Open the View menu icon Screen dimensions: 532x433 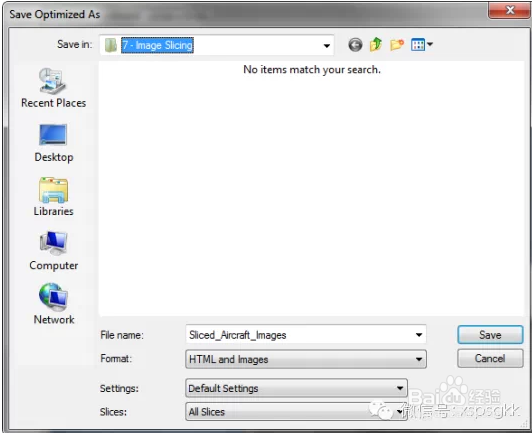[x=421, y=44]
